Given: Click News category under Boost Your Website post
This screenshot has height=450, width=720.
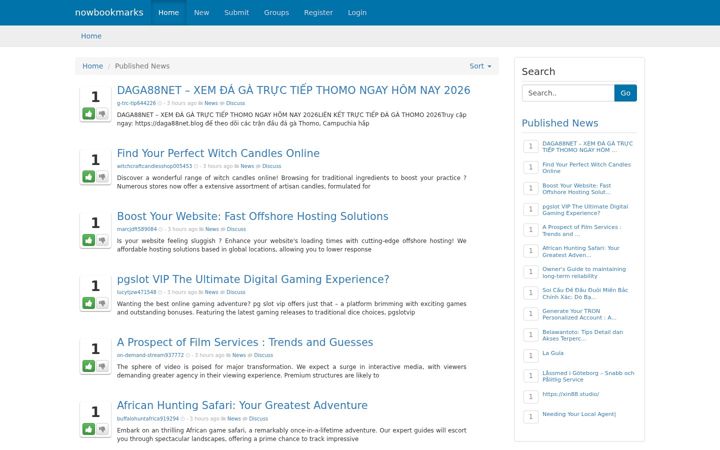Looking at the screenshot, I should 212,229.
